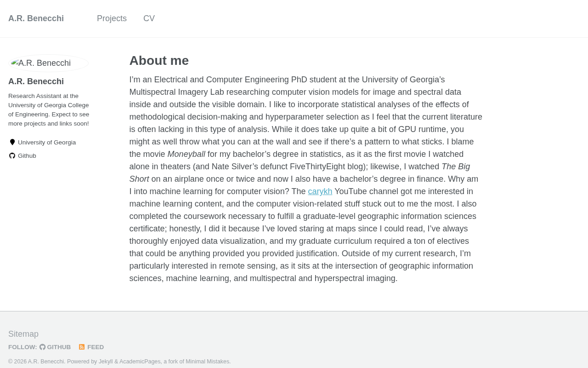Screen dimensions: 588x368
Task: Click the University of Georgia location text
Action: 47,143
